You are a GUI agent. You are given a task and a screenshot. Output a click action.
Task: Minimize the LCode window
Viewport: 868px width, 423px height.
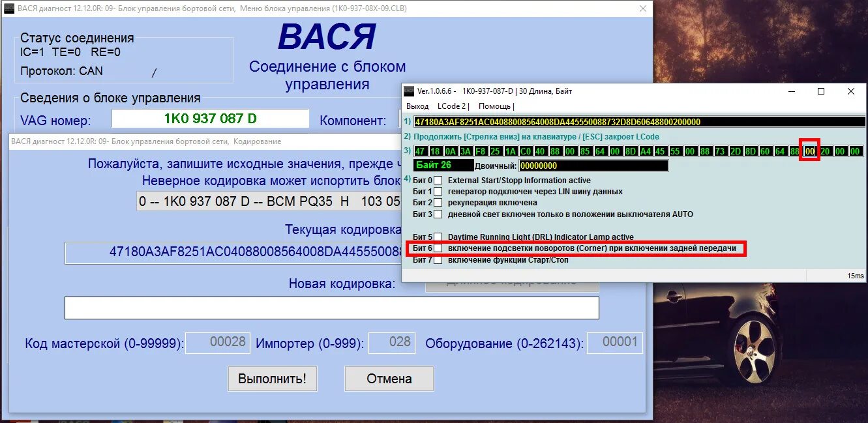tap(791, 91)
